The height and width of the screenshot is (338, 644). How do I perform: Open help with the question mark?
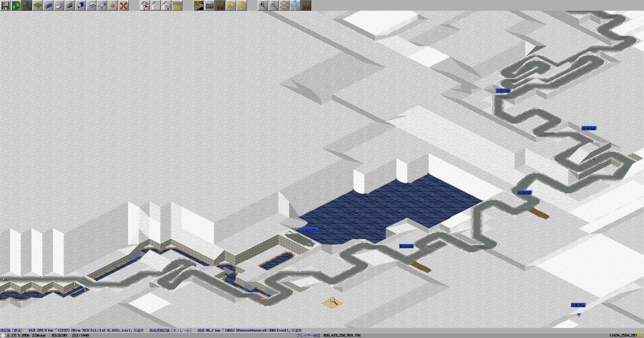(x=241, y=5)
